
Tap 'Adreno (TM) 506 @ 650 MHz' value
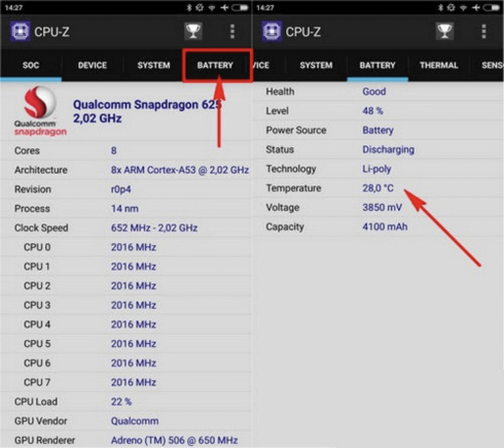pyautogui.click(x=175, y=441)
